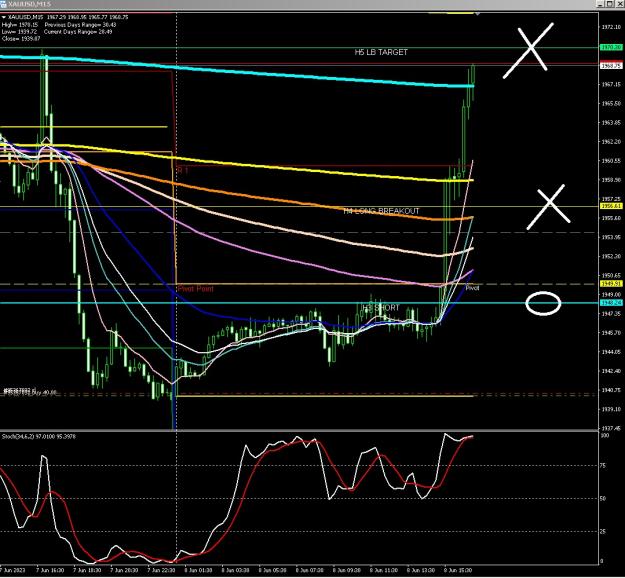
Task: Click the High= value text
Action: pyautogui.click(x=20, y=25)
